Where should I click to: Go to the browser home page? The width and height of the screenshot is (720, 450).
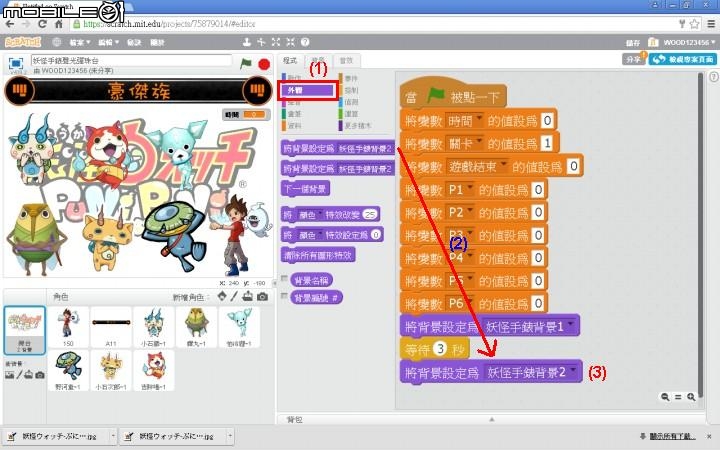59,24
